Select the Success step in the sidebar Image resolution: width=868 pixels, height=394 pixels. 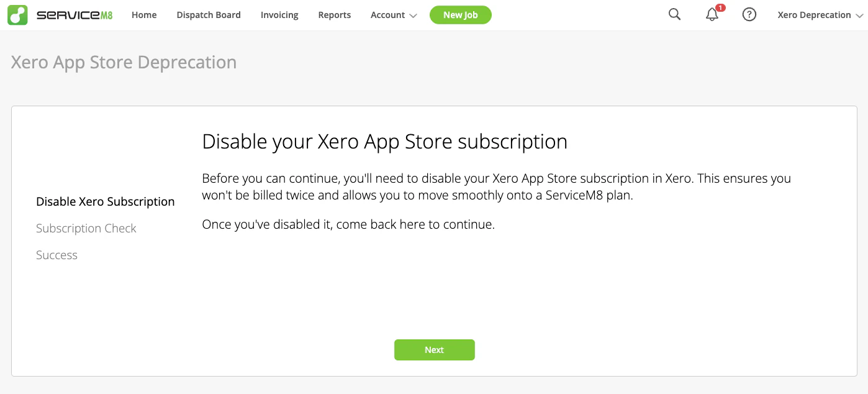(x=57, y=255)
